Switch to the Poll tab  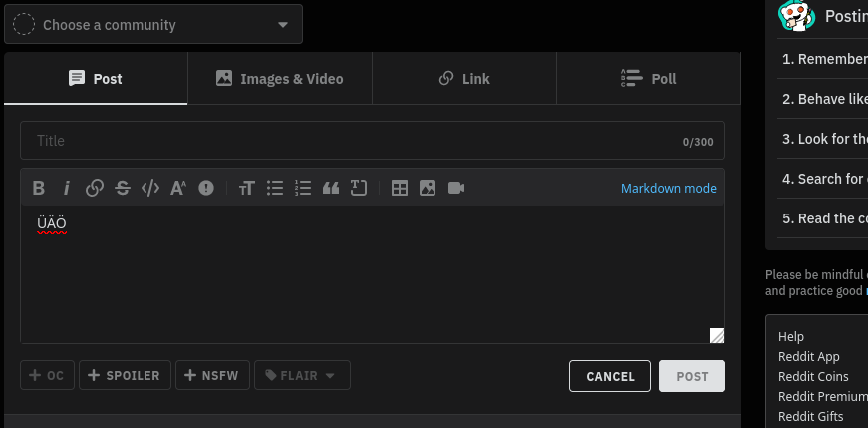[x=648, y=78]
